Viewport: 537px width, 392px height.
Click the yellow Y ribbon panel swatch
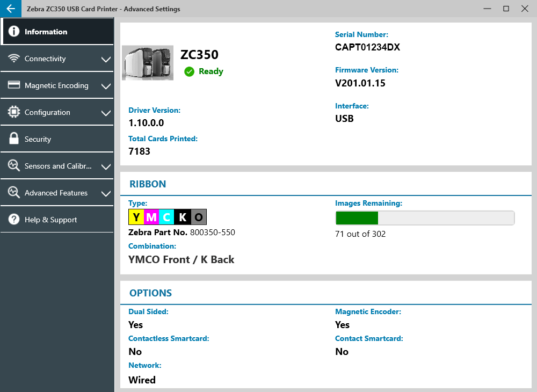pos(136,217)
